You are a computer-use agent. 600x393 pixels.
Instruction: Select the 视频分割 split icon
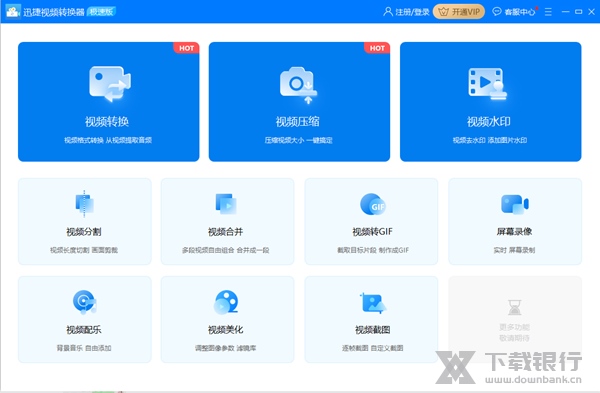(x=85, y=203)
